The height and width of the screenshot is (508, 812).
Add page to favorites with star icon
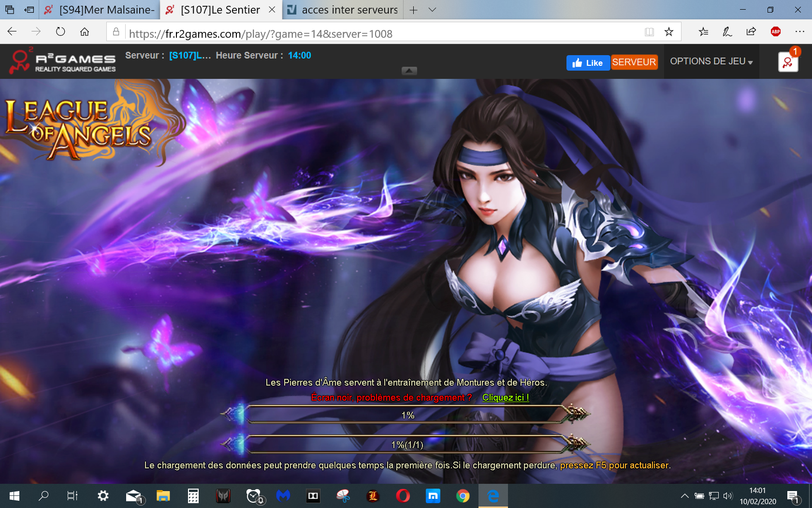(669, 32)
